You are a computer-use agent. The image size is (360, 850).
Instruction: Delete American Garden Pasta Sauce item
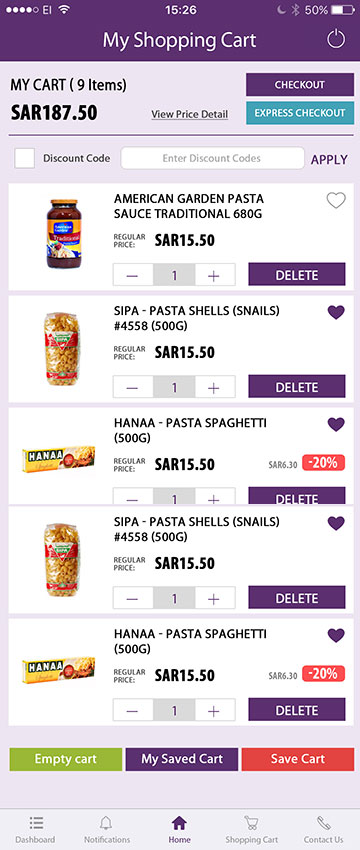click(x=297, y=274)
